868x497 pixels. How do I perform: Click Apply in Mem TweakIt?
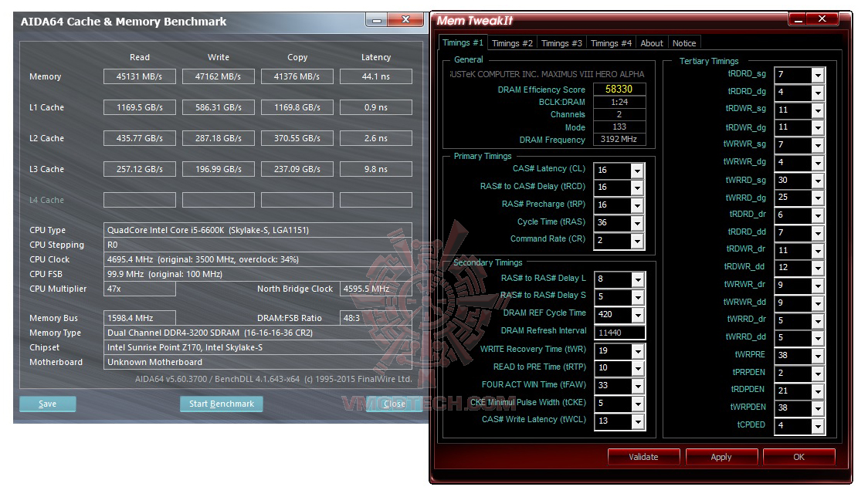pos(721,457)
